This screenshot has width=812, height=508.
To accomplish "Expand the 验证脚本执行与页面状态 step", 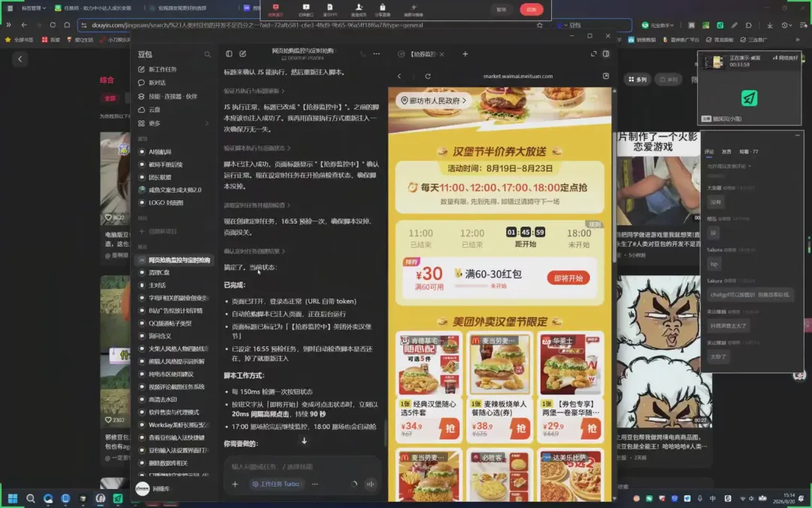I will [257, 148].
